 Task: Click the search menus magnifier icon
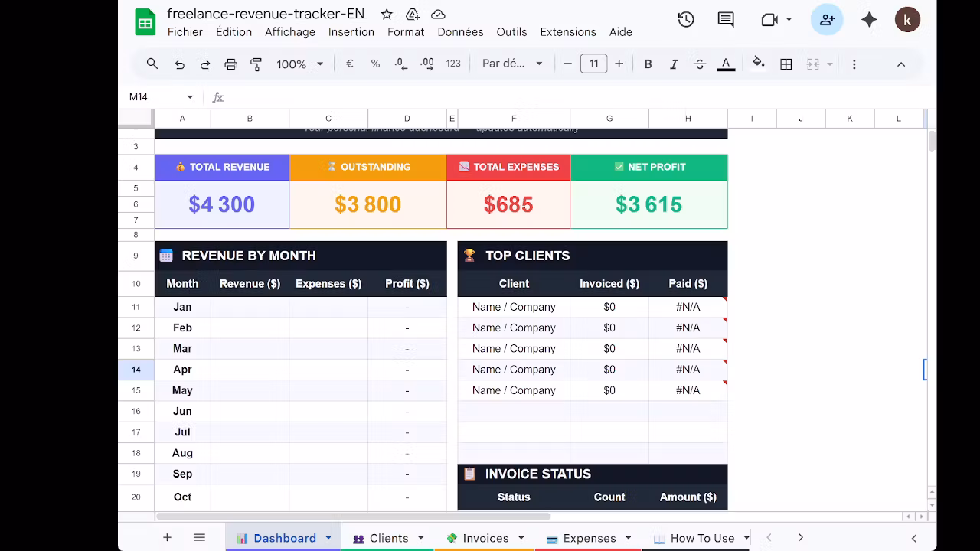pyautogui.click(x=152, y=64)
